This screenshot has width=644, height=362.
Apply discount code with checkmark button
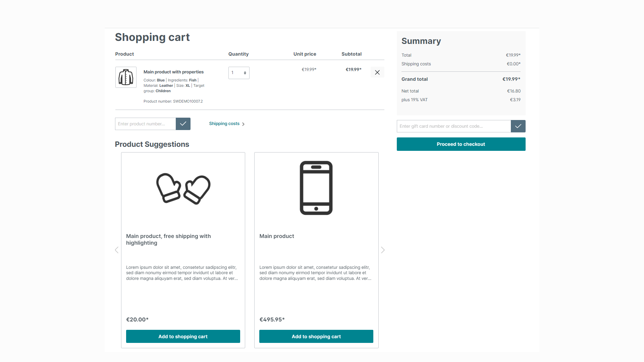click(518, 126)
